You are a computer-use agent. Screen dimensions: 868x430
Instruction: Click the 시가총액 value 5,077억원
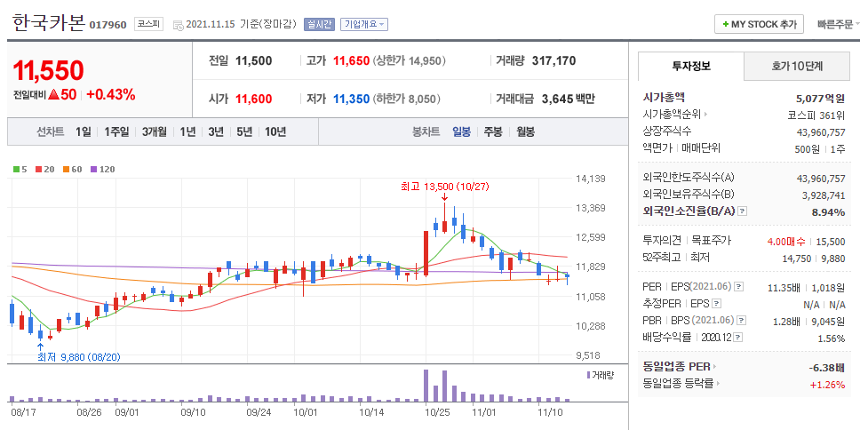click(820, 100)
